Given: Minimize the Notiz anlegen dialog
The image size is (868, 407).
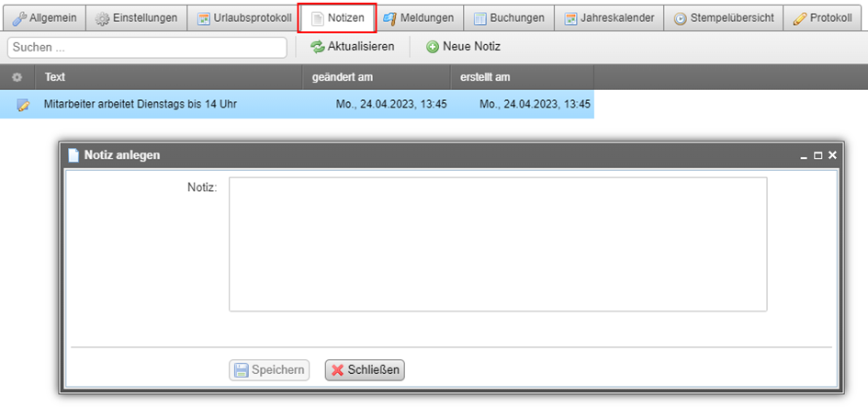Looking at the screenshot, I should coord(804,156).
